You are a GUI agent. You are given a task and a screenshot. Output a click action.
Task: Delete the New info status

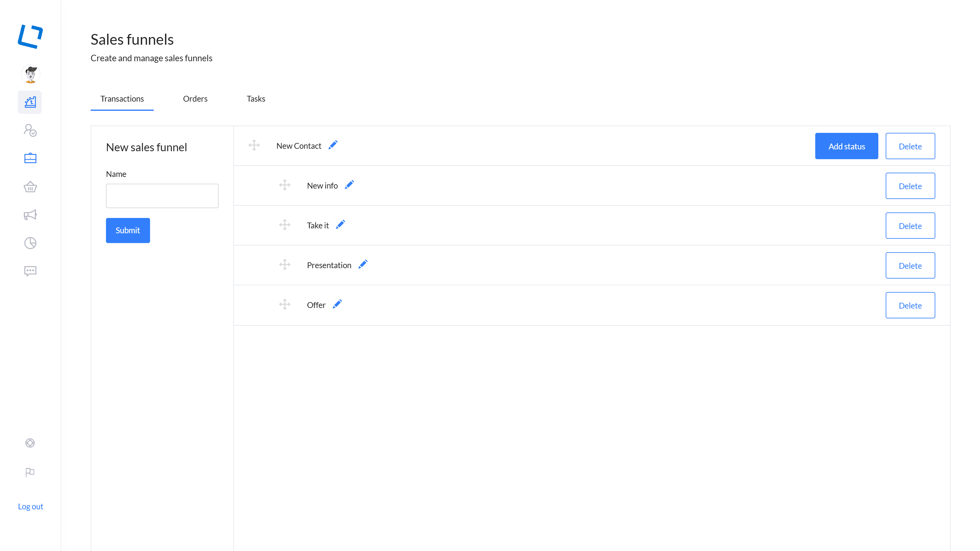point(910,186)
